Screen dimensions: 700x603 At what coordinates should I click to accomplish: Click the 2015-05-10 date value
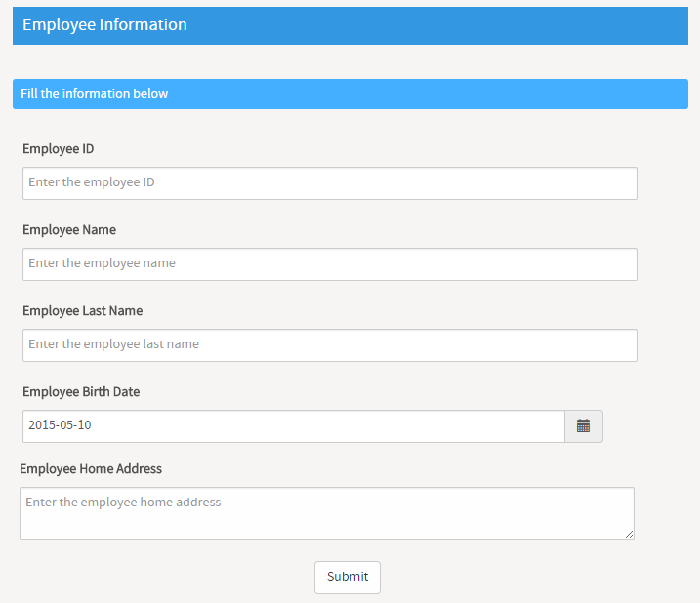pyautogui.click(x=60, y=424)
